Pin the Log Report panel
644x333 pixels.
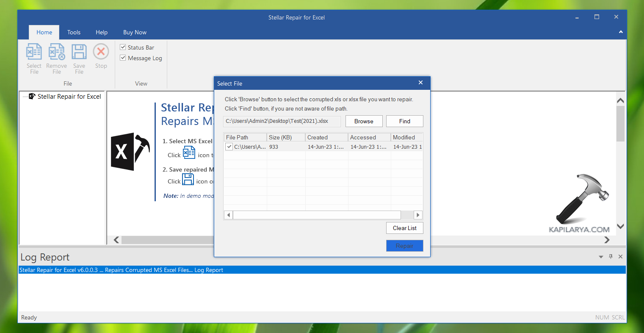[611, 257]
